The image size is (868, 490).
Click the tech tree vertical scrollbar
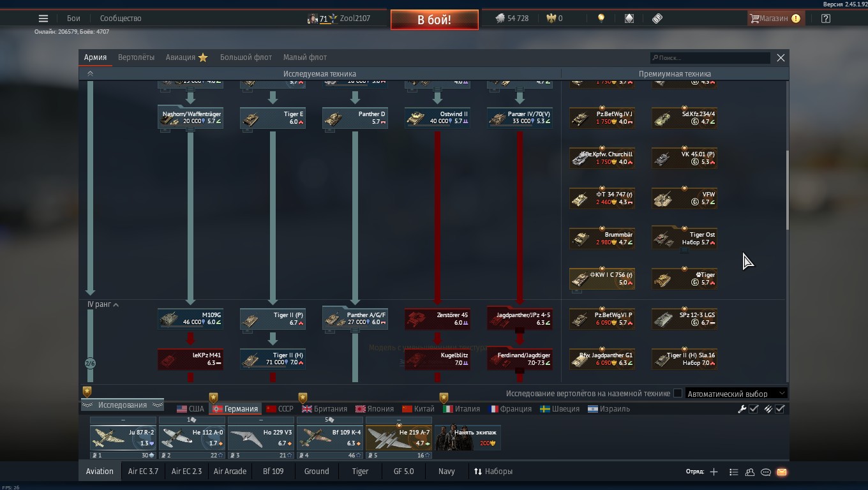pyautogui.click(x=787, y=190)
